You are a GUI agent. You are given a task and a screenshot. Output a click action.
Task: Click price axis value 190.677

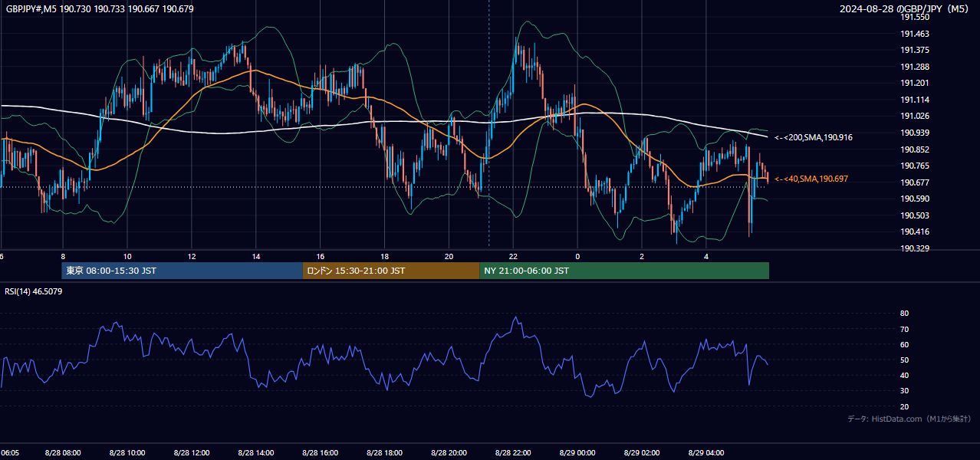click(915, 182)
